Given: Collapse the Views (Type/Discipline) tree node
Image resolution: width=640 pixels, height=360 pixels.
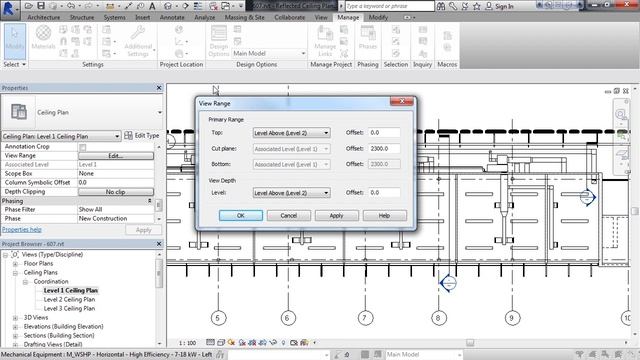Looking at the screenshot, I should pyautogui.click(x=5, y=255).
